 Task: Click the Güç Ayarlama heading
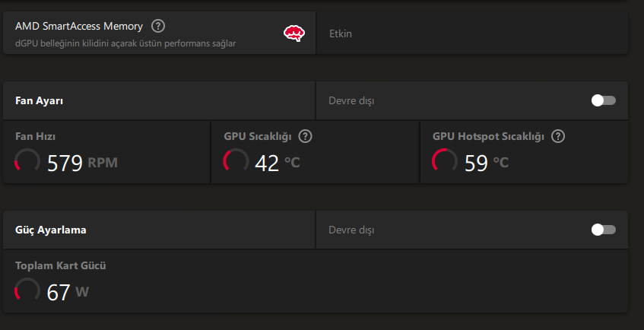(x=50, y=230)
